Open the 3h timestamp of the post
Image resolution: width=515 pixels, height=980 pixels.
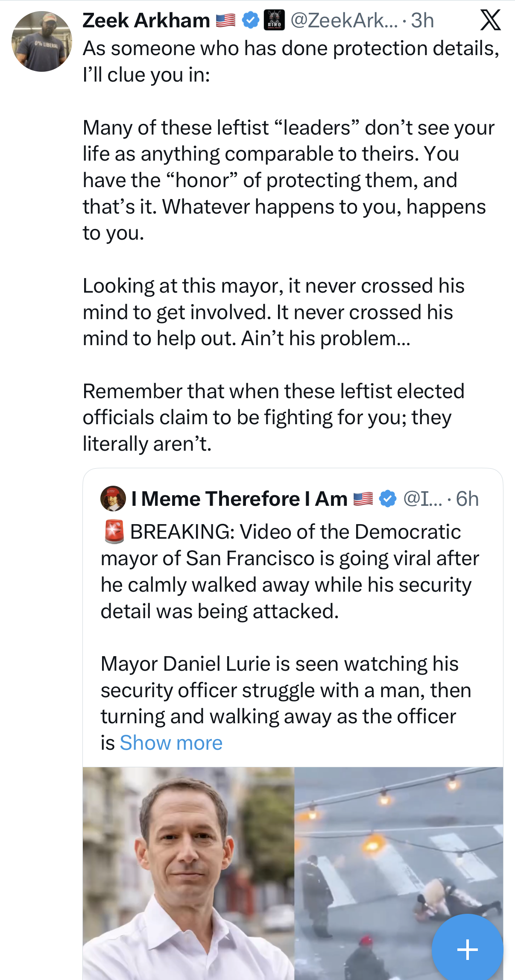coord(422,20)
